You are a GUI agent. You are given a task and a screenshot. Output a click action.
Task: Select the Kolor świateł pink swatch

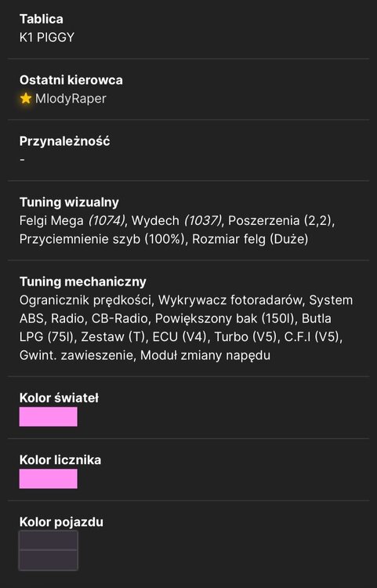pos(49,416)
